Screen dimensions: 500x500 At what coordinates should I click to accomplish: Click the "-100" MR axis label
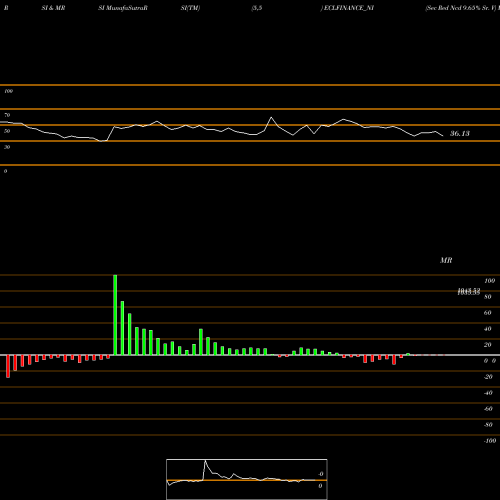490,441
